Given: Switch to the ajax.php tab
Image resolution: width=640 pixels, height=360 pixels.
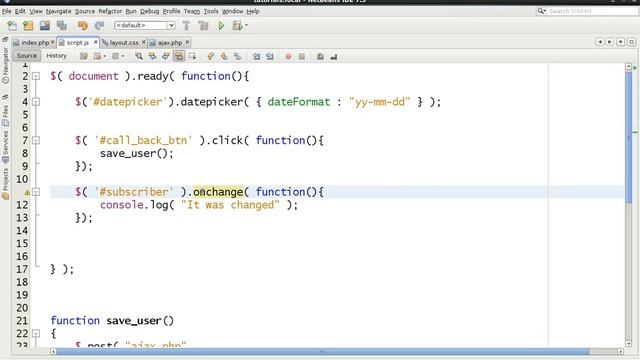Looking at the screenshot, I should (x=169, y=42).
